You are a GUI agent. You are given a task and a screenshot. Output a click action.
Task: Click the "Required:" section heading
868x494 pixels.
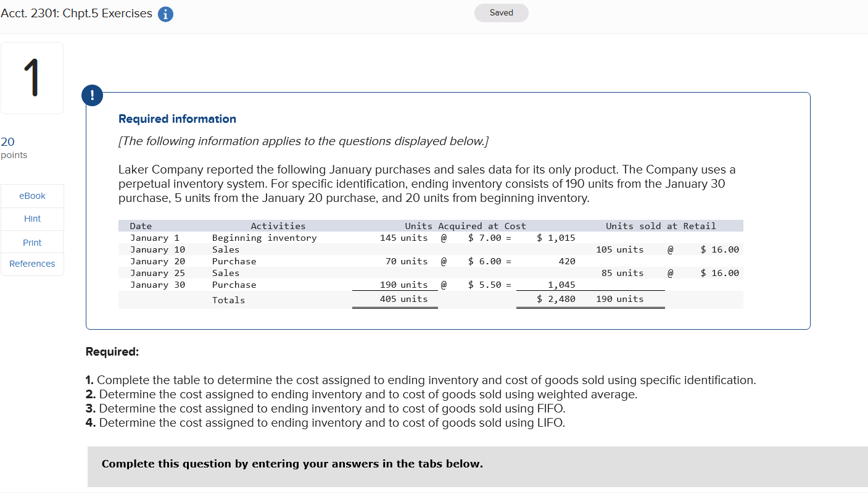pos(112,351)
